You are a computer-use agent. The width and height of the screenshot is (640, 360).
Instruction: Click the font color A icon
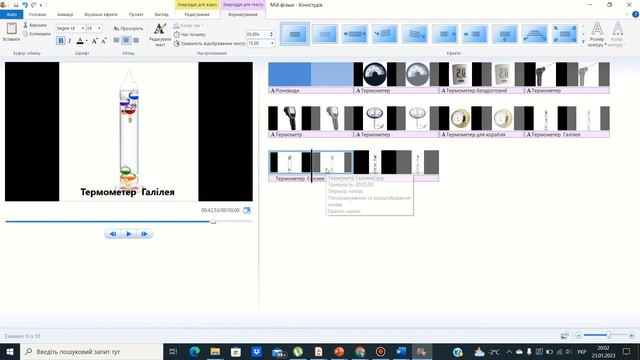coord(80,40)
